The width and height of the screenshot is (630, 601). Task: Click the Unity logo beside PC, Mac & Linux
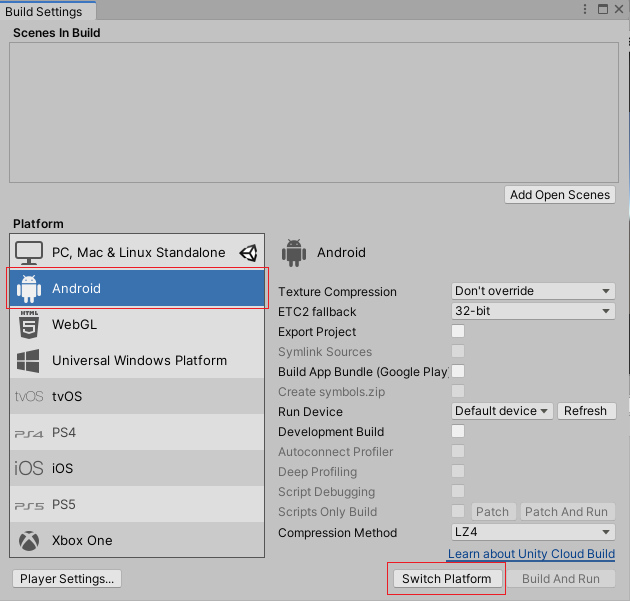[x=249, y=253]
